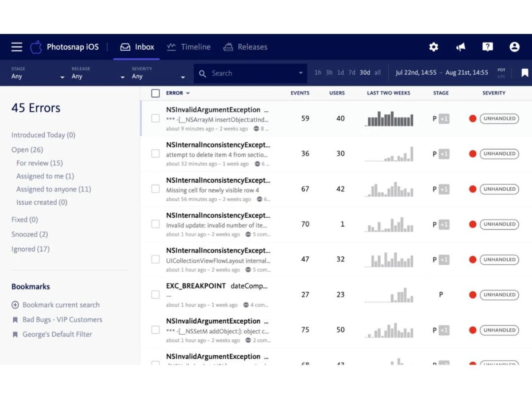
Task: Expand the ERROR column sort chevron
Action: pos(188,93)
